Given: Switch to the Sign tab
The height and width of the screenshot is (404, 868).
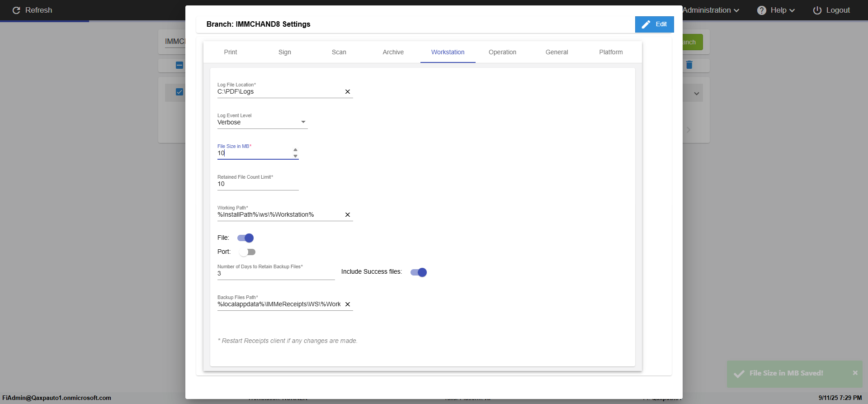Looking at the screenshot, I should [285, 52].
